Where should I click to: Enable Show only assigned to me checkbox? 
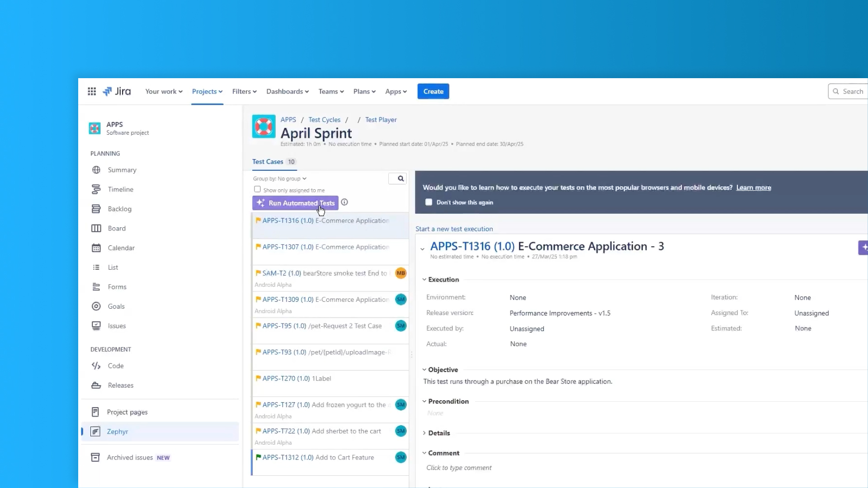click(257, 189)
